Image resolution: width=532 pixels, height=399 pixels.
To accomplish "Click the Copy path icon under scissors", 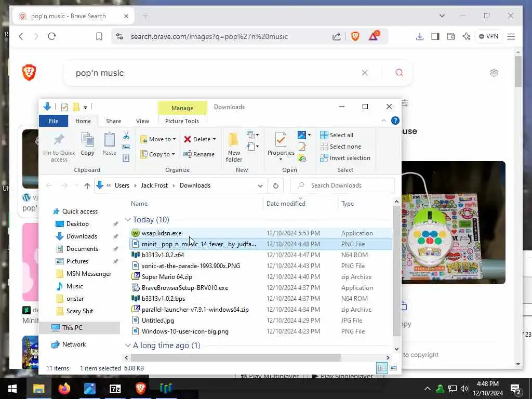I will click(x=126, y=147).
